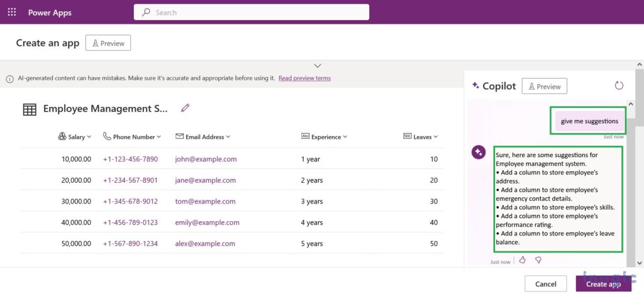Click email tom@example.com
Image resolution: width=644 pixels, height=299 pixels.
(x=206, y=202)
